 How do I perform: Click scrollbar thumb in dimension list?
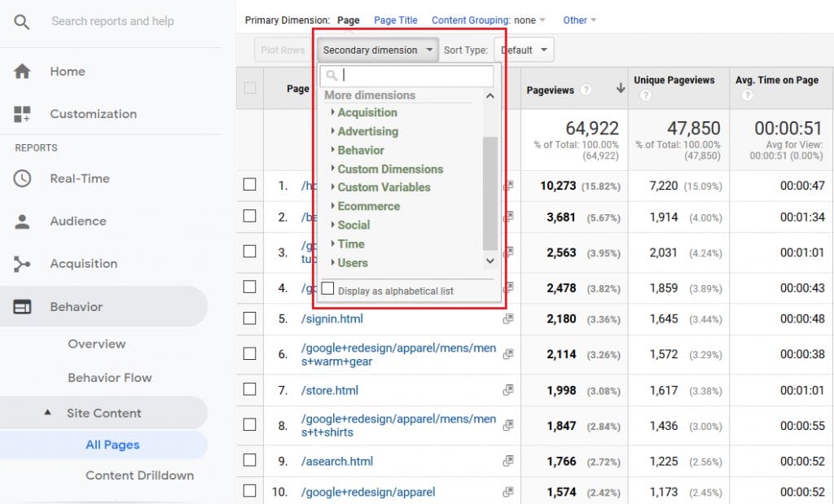[489, 194]
